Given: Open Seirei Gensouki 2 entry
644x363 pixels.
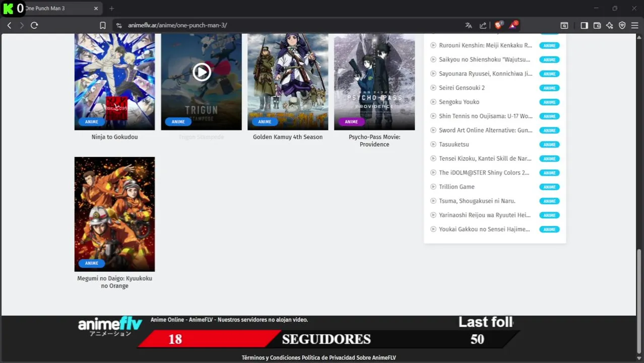Looking at the screenshot, I should point(462,88).
